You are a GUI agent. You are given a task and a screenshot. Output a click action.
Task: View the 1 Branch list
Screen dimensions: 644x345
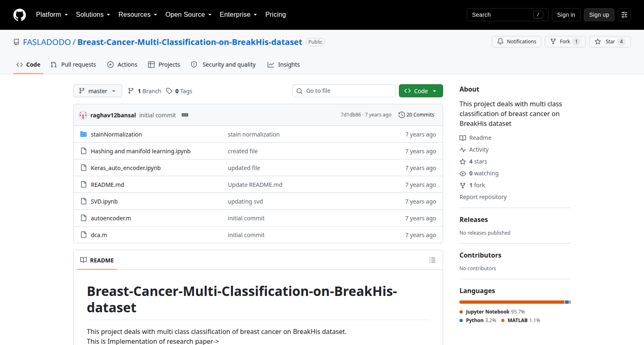[x=145, y=91]
